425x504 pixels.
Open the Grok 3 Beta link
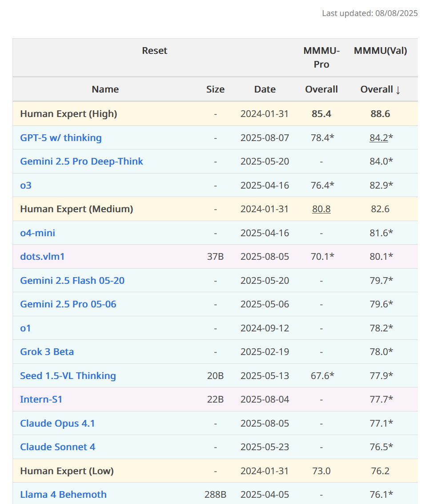[47, 351]
